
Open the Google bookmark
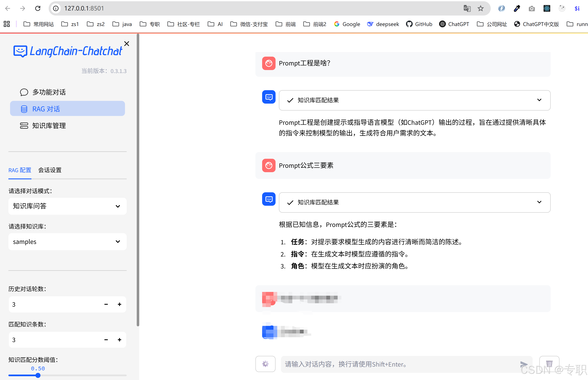[x=347, y=24]
